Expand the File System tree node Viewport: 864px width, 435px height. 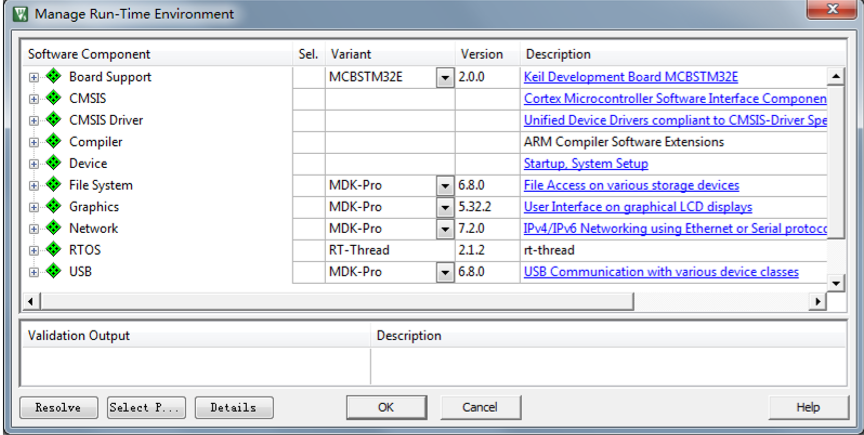click(x=34, y=186)
